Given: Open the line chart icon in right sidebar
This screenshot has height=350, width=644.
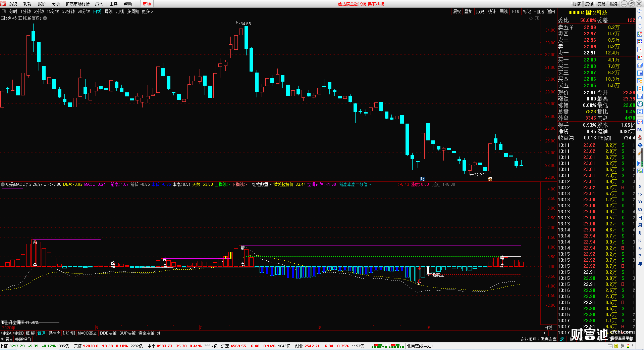Looking at the screenshot, I should click(640, 50).
